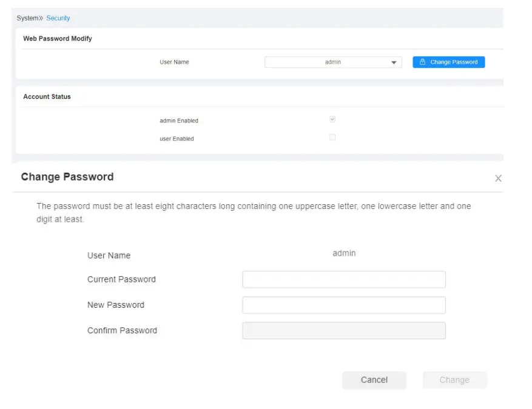532x409 pixels.
Task: Click the Change button to submit
Action: click(x=454, y=380)
